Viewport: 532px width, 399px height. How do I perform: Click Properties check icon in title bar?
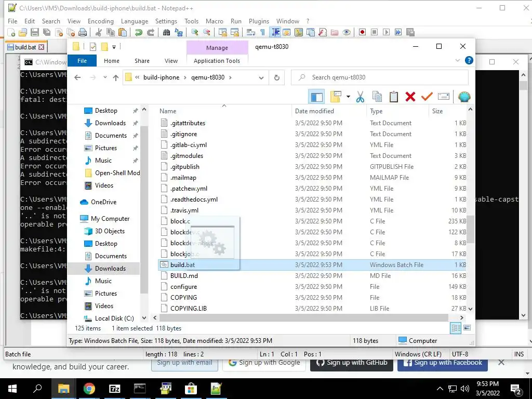pos(93,47)
